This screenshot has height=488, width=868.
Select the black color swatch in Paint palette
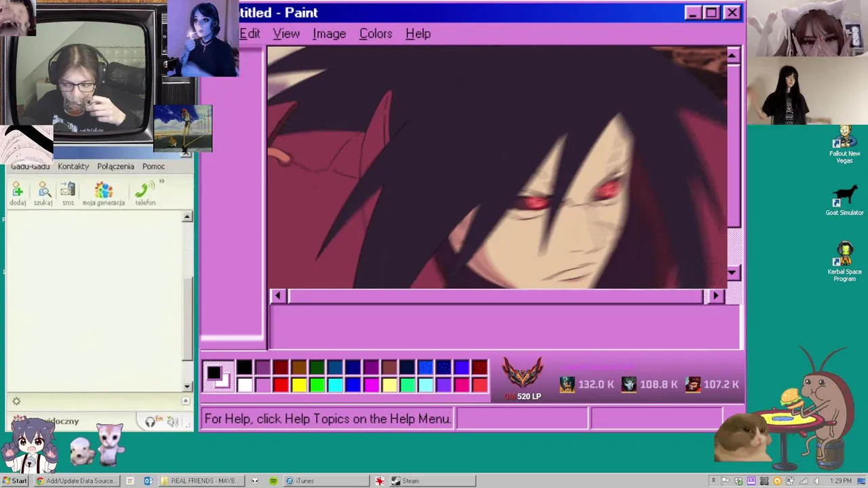click(245, 367)
